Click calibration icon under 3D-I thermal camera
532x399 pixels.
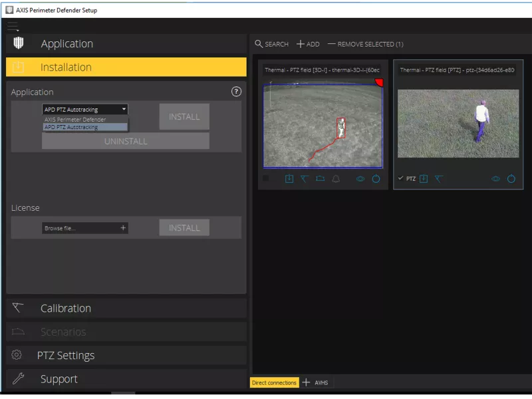[305, 179]
